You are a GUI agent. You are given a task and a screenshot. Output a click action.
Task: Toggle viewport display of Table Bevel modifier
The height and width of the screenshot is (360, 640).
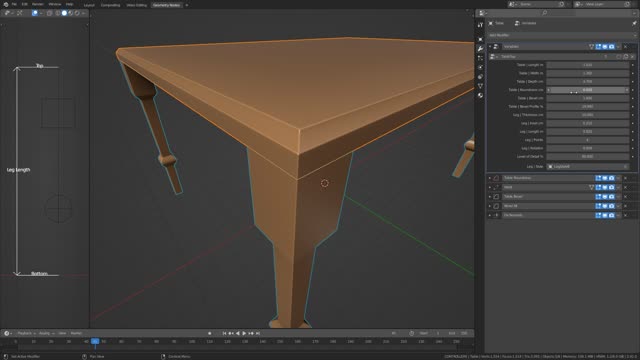point(605,197)
